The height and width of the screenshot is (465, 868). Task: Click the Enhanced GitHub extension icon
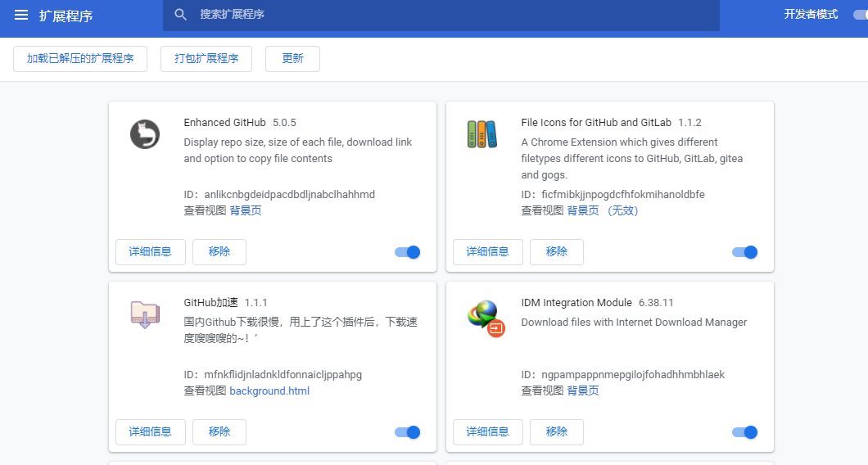coord(145,134)
